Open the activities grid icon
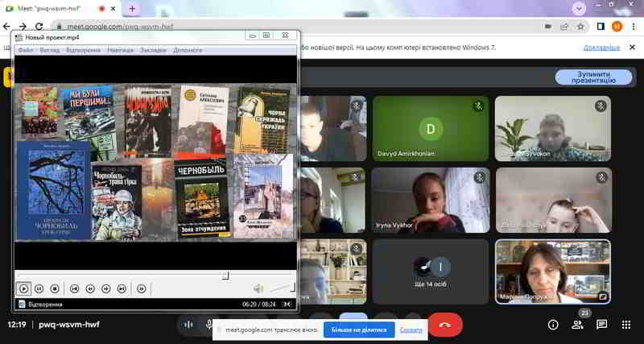 coord(626,325)
